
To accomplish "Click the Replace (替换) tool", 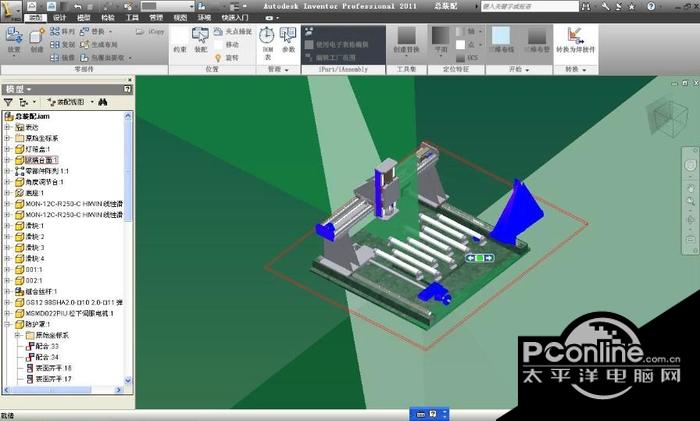I will 93,32.
